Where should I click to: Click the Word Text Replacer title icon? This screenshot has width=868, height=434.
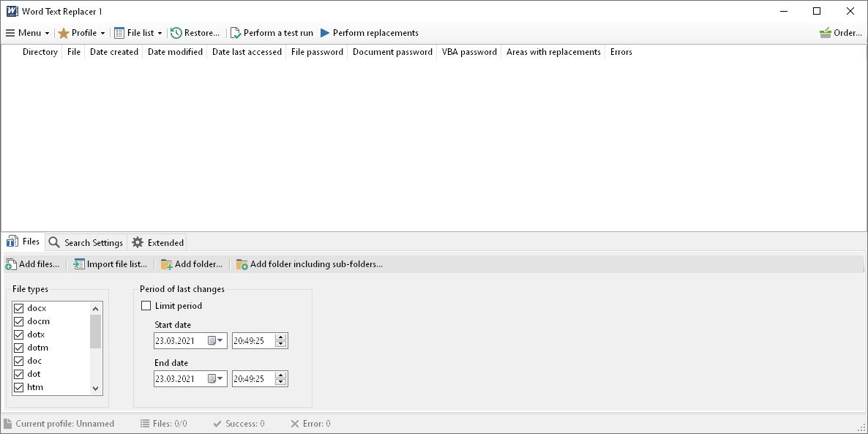pyautogui.click(x=12, y=11)
